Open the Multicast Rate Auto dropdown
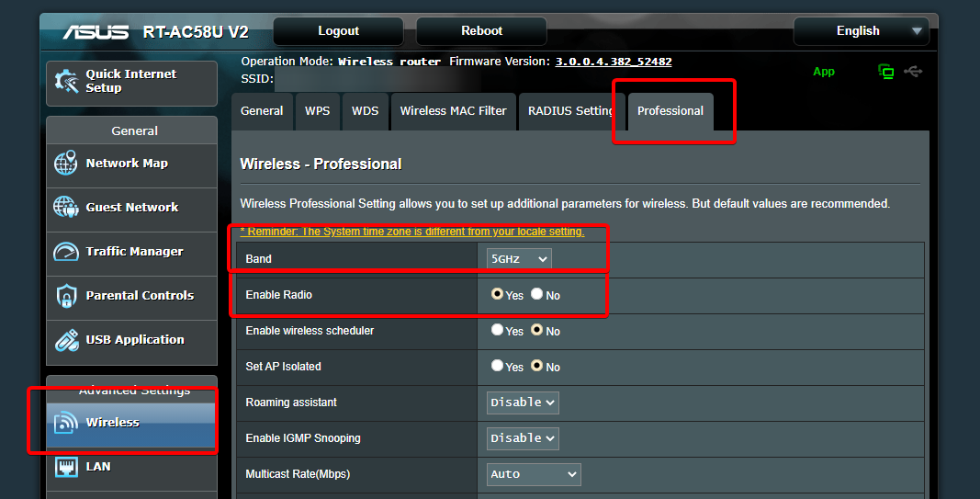This screenshot has width=980, height=499. (534, 474)
